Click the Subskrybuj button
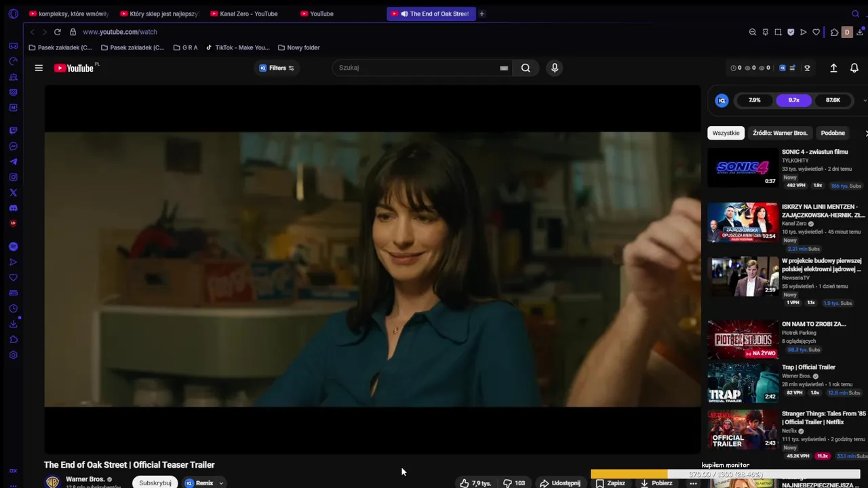This screenshot has width=868, height=488. click(x=155, y=483)
